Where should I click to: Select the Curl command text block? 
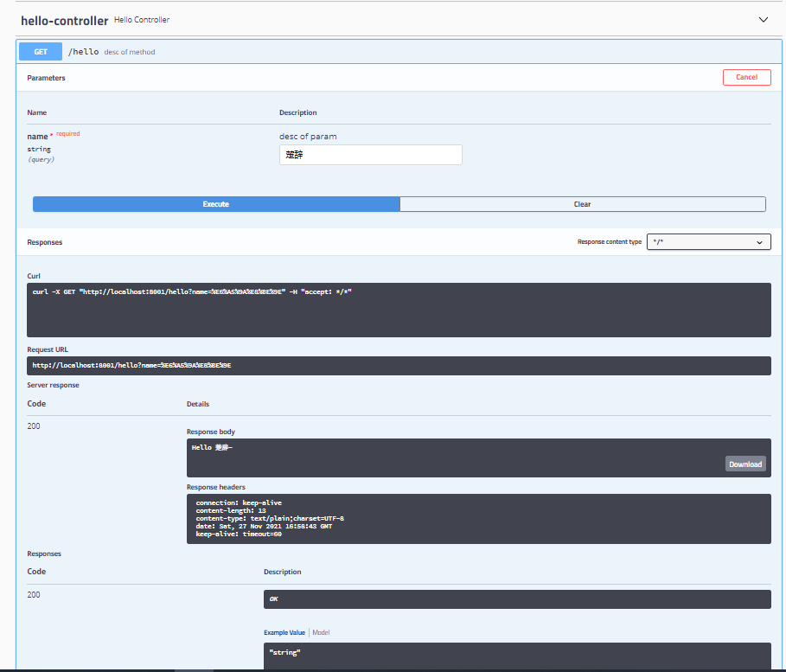tap(398, 309)
